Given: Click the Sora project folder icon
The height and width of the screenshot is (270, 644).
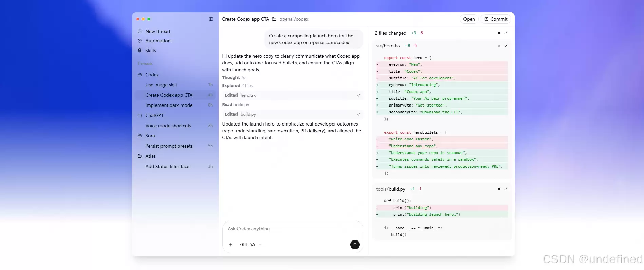Looking at the screenshot, I should click(140, 136).
